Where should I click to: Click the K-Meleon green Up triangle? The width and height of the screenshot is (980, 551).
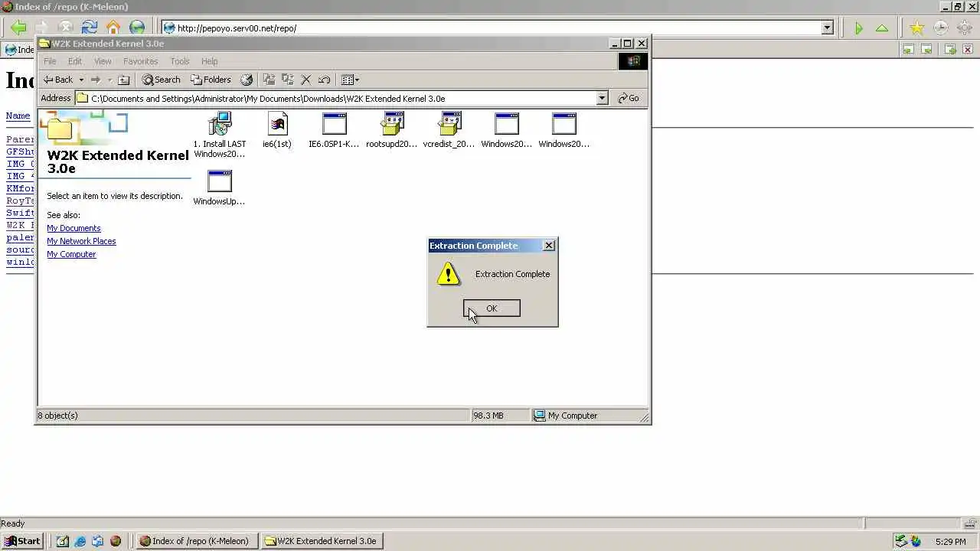(x=882, y=28)
